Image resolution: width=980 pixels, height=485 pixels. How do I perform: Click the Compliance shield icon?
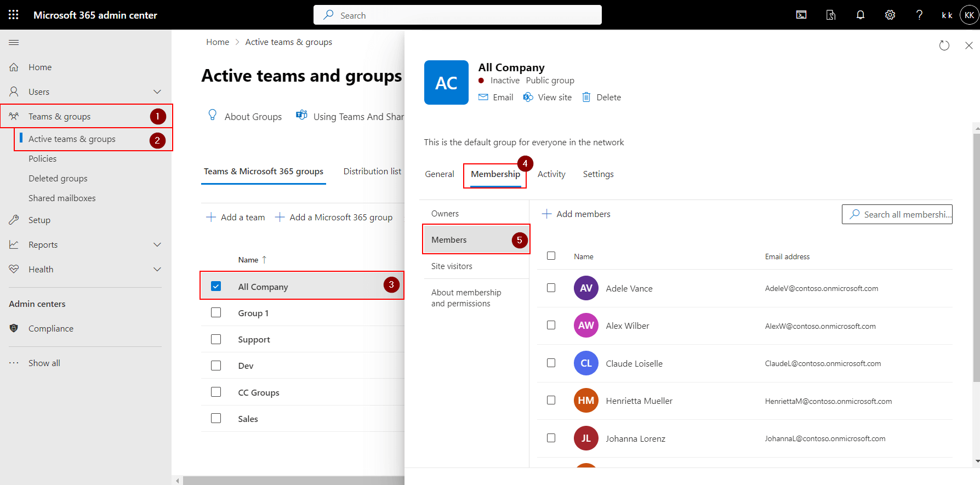click(14, 328)
